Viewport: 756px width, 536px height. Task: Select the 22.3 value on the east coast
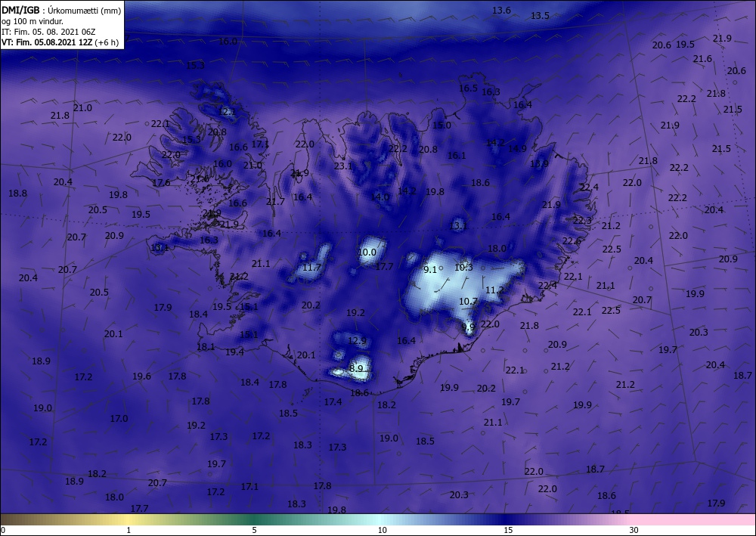pos(582,220)
